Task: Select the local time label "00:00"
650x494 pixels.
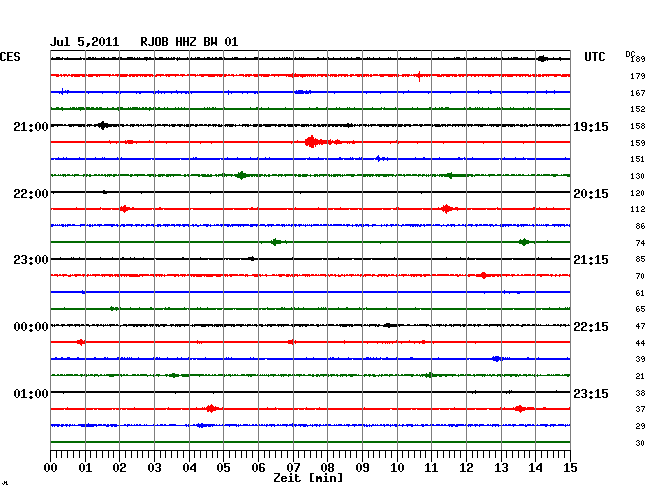Action: click(31, 327)
